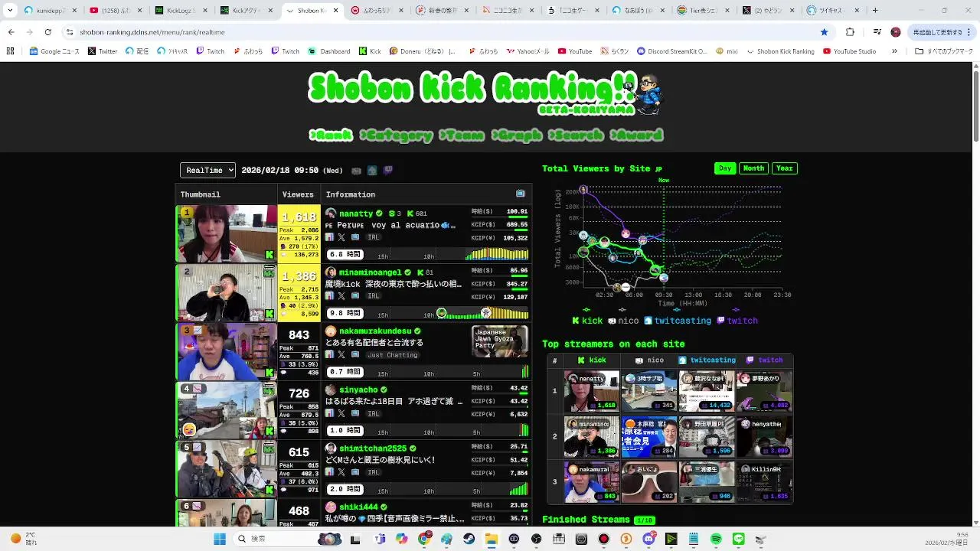Open Spotify from the taskbar

pos(716,539)
